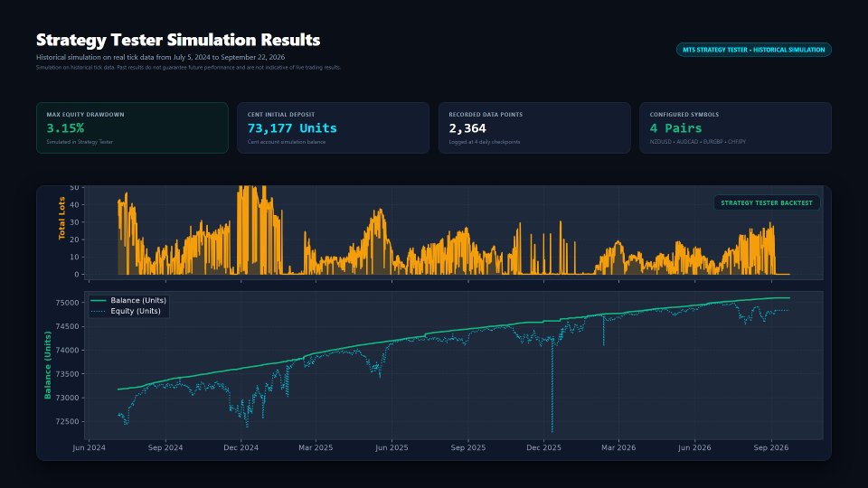The width and height of the screenshot is (868, 488).
Task: Click the "10" tick on Total Lots axis
Action: pos(75,258)
